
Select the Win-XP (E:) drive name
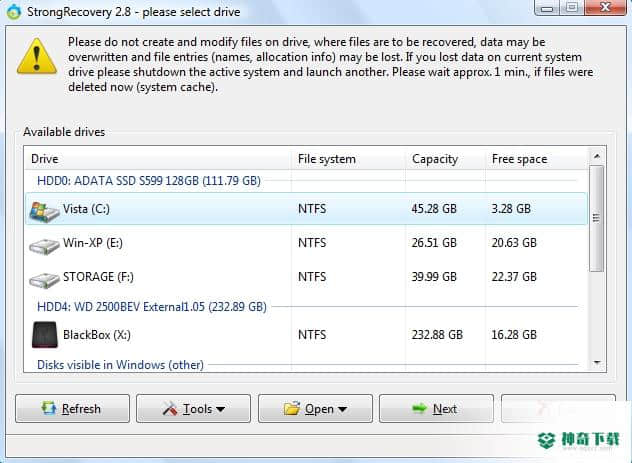pyautogui.click(x=93, y=243)
